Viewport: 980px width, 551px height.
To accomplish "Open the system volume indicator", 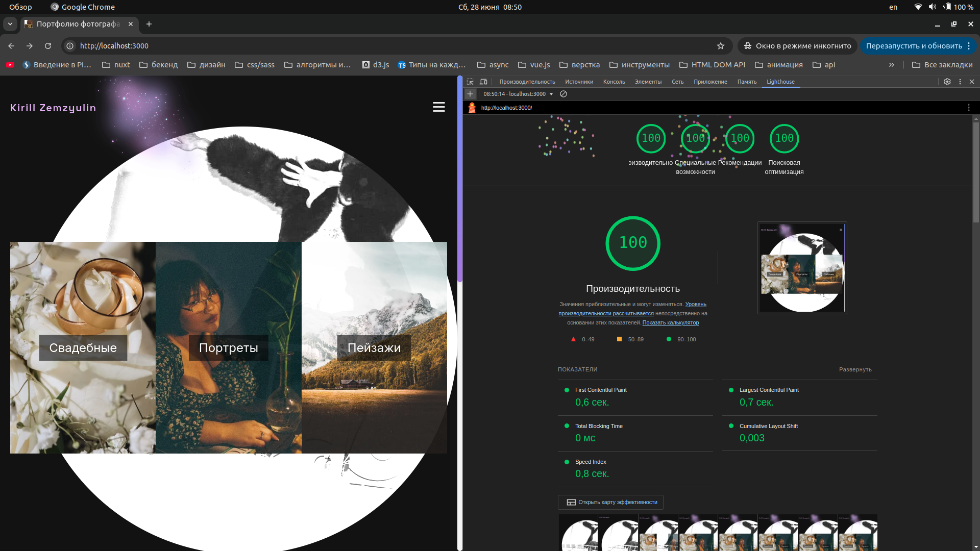I will click(x=933, y=7).
